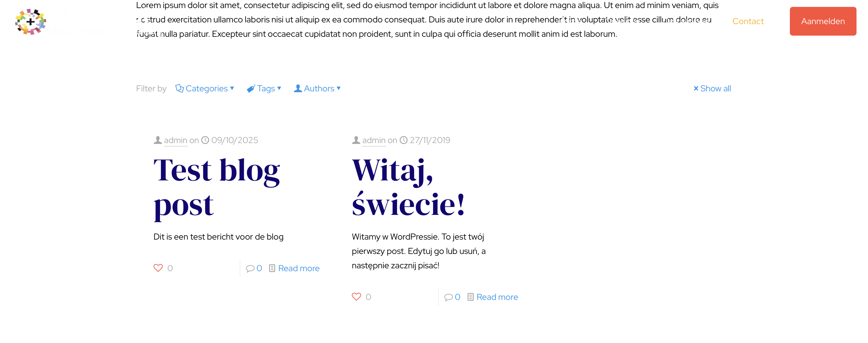
Task: Click the Categories filter folder icon
Action: (179, 88)
